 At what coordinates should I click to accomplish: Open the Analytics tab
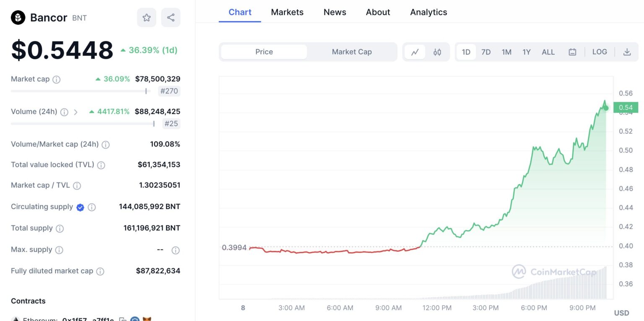pos(428,12)
